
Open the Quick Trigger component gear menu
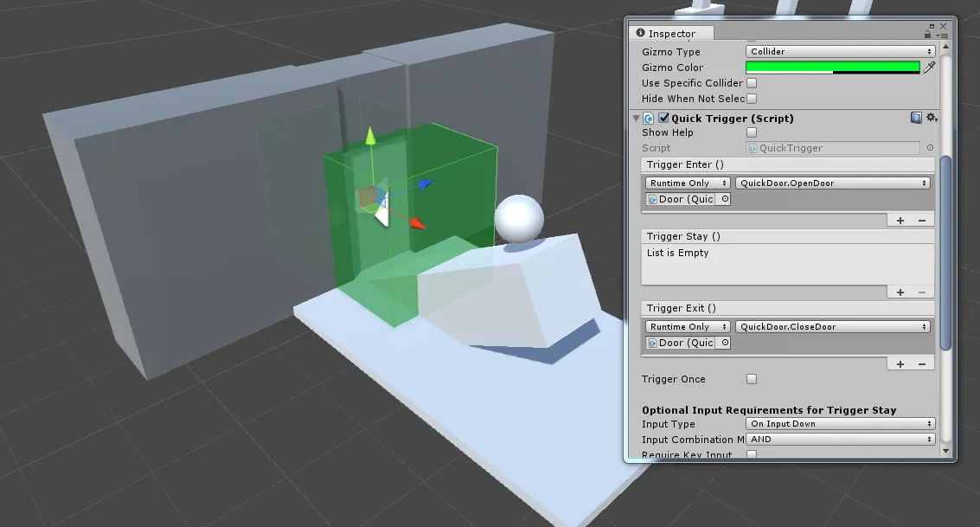(932, 118)
